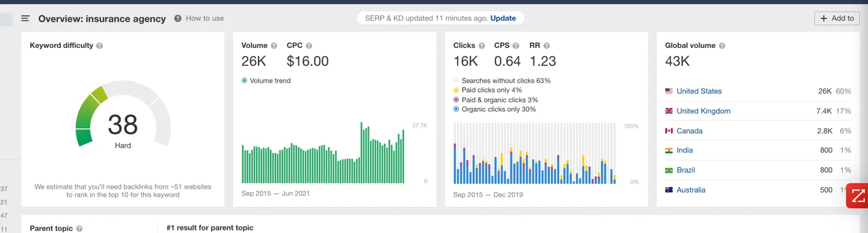Click the India flag icon
868x233 pixels.
[x=669, y=150]
